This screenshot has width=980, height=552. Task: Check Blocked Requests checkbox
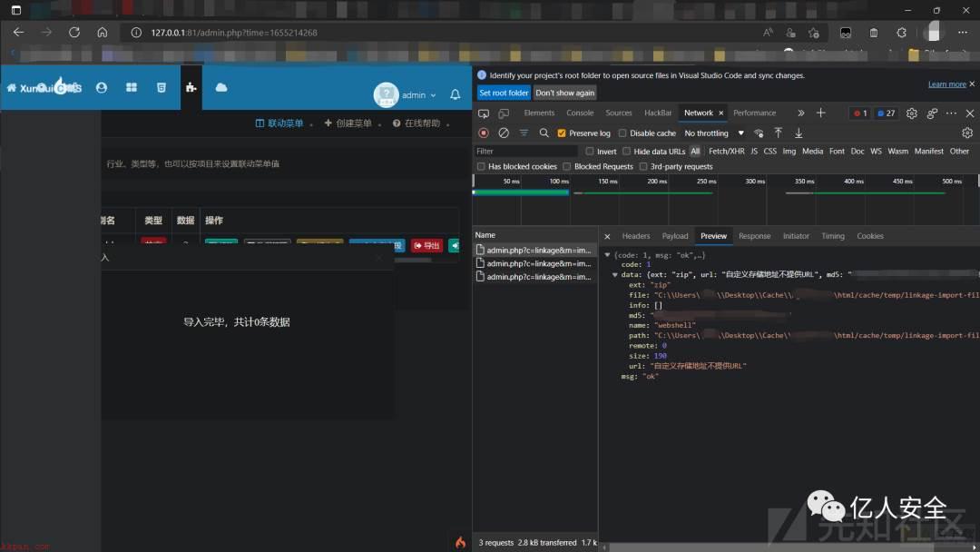[567, 167]
